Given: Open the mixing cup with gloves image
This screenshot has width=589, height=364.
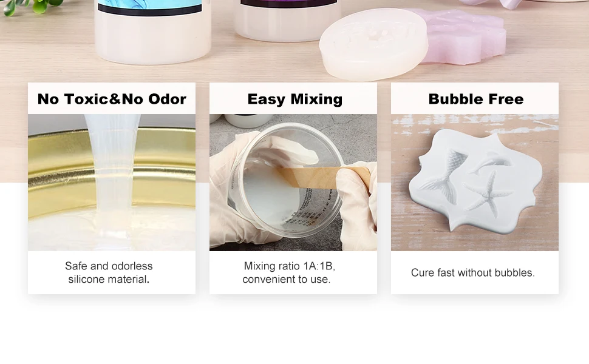Looking at the screenshot, I should pyautogui.click(x=293, y=183).
